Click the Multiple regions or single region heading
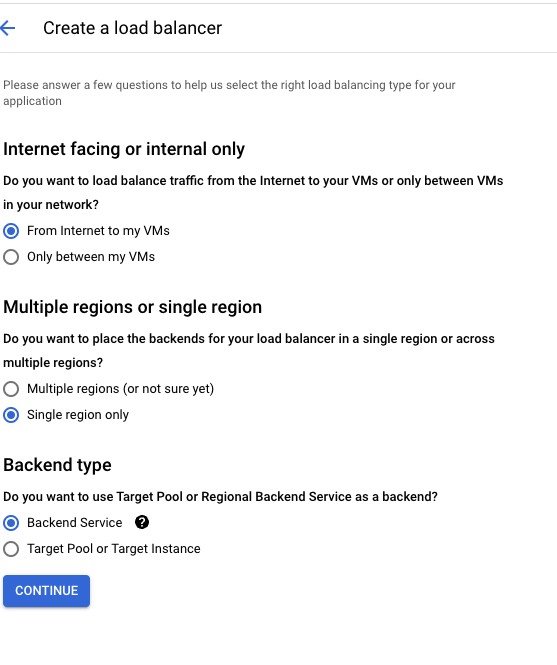 [132, 307]
